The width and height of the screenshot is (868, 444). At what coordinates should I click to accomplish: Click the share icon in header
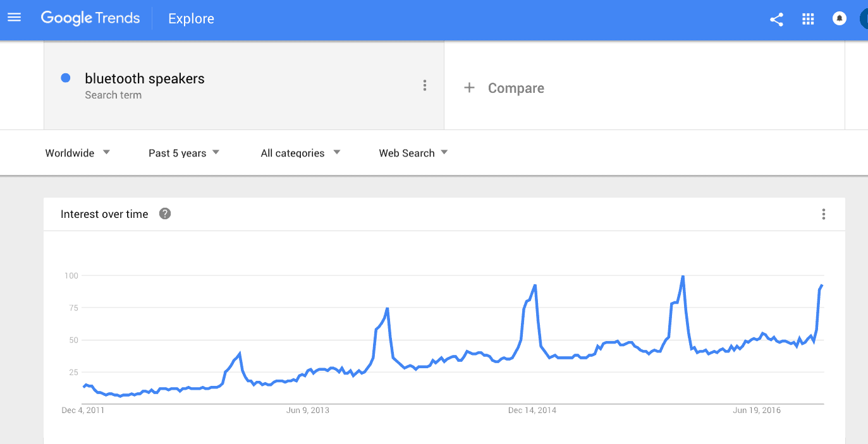(776, 20)
